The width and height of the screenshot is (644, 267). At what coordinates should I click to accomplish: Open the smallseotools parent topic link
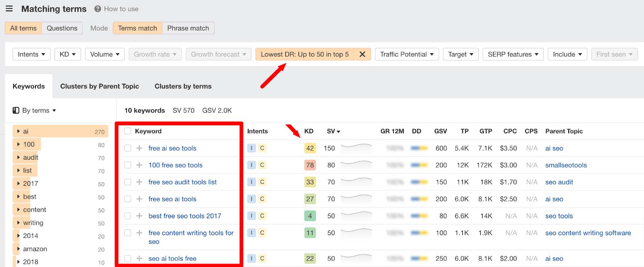click(x=566, y=165)
